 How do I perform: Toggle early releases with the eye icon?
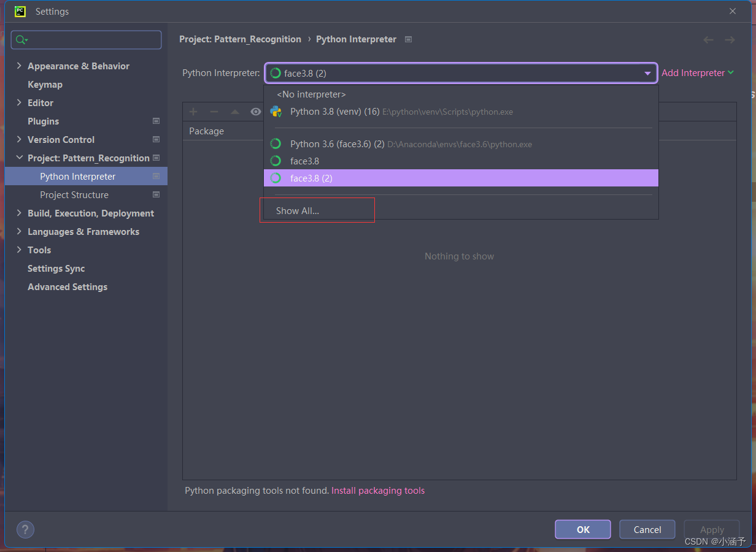tap(255, 111)
